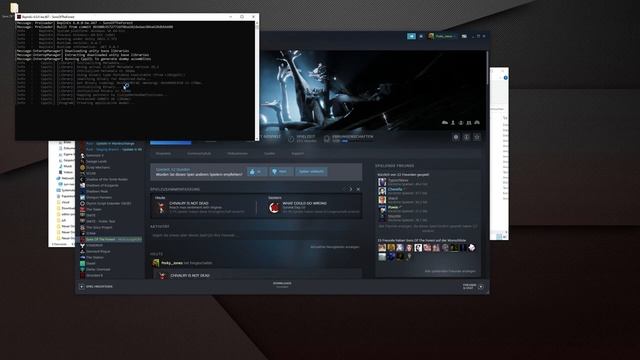Click the plus icon to add a game
This screenshot has width=640, height=360.
click(x=82, y=287)
